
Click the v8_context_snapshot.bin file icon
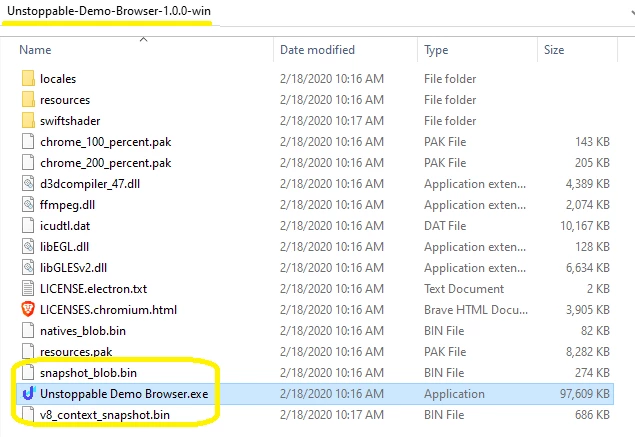28,414
